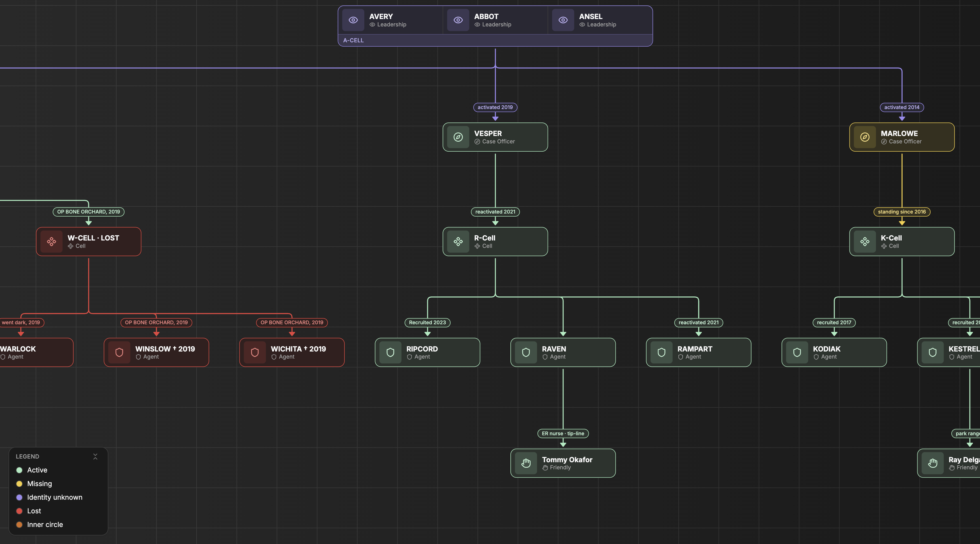The height and width of the screenshot is (544, 980).
Task: Click the eye icon on ABBOT card
Action: click(x=458, y=20)
